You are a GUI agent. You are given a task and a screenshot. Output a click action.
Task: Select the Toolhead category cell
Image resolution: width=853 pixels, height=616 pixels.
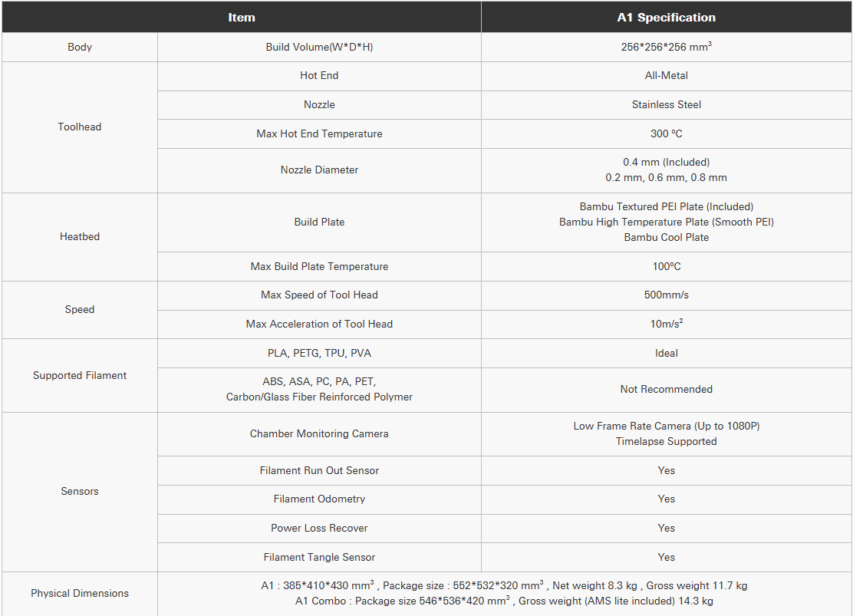point(80,127)
